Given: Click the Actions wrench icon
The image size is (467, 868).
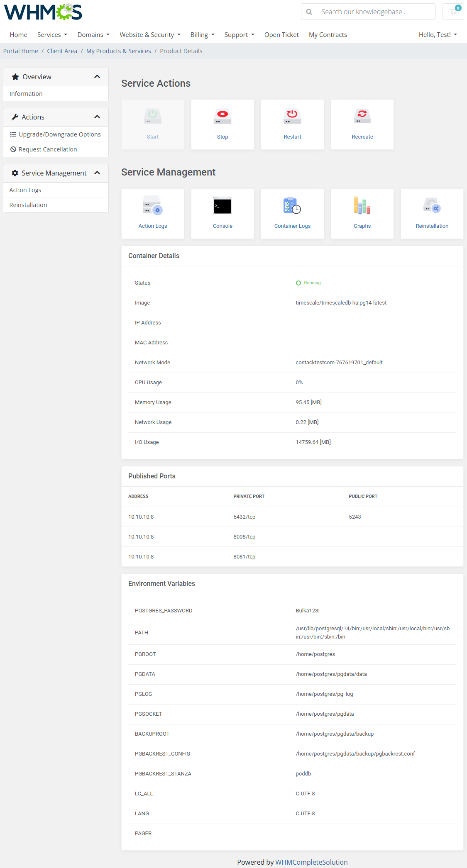Looking at the screenshot, I should [x=15, y=117].
